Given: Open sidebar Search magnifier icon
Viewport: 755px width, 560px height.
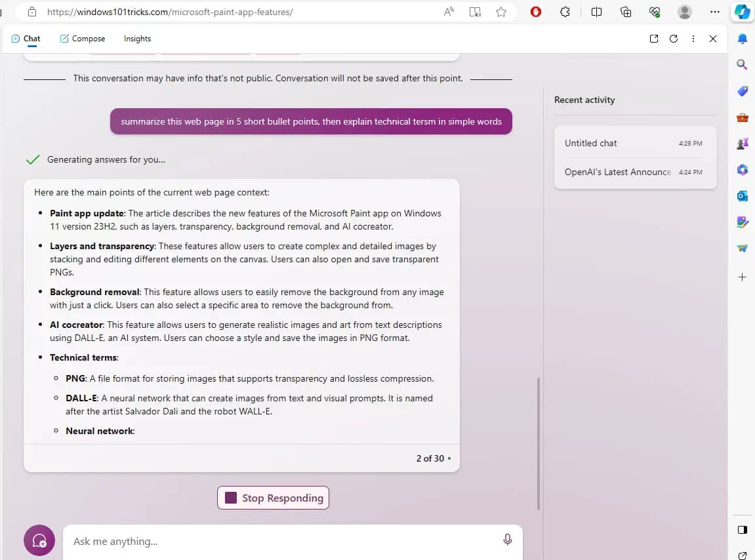Looking at the screenshot, I should pos(742,64).
